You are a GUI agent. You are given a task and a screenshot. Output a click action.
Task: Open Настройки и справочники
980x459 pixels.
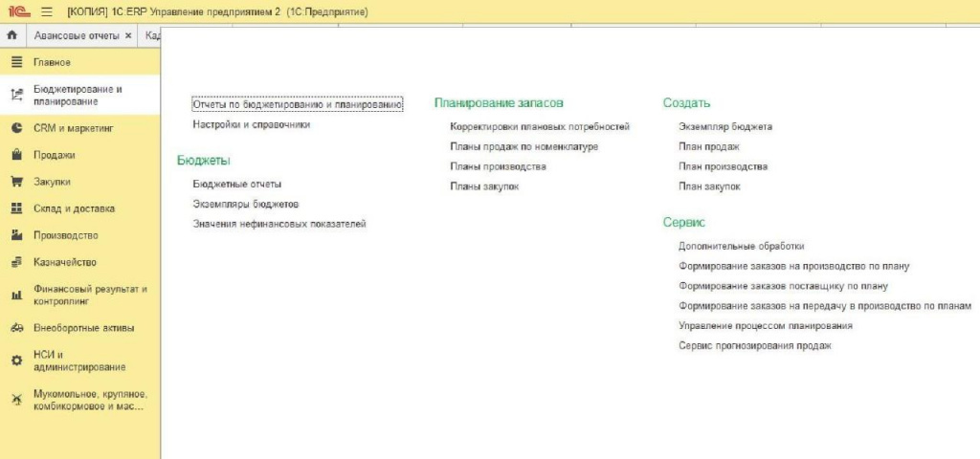tap(252, 125)
